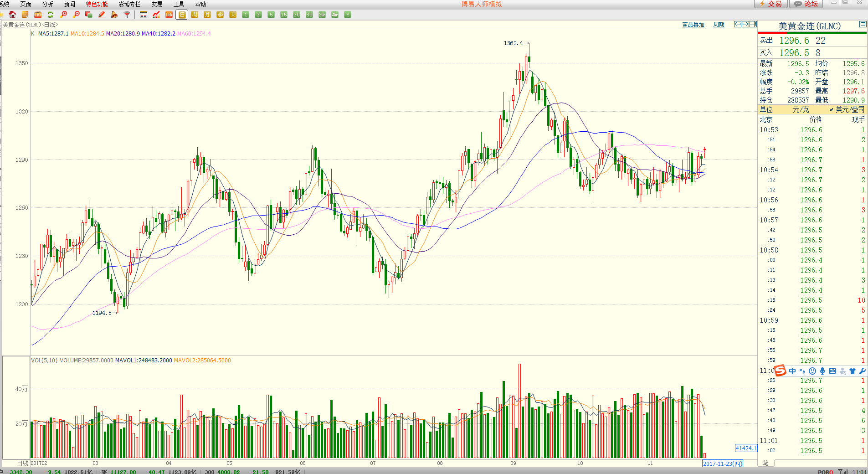Click the 商品叠加 overlay link
The height and width of the screenshot is (474, 868).
click(693, 25)
